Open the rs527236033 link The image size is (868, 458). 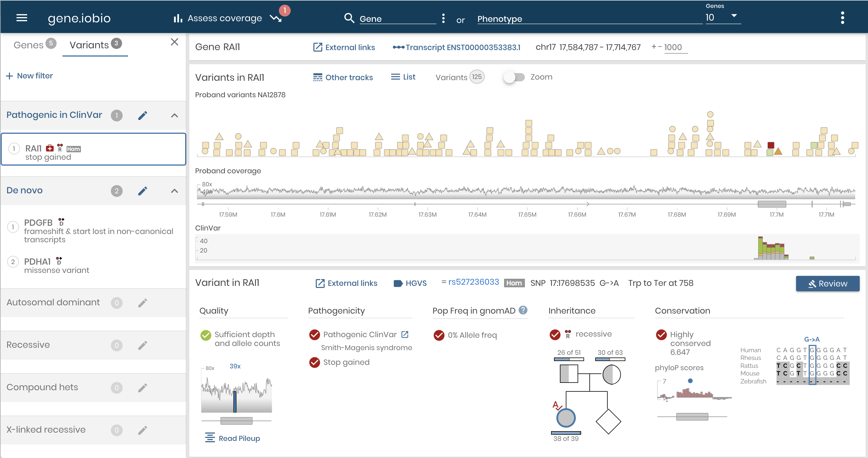[473, 282]
